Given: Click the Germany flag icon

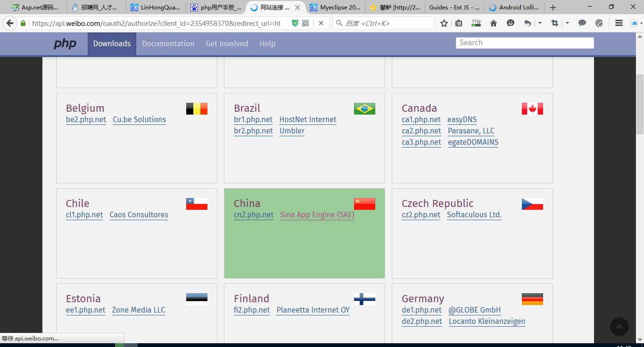Looking at the screenshot, I should 532,299.
